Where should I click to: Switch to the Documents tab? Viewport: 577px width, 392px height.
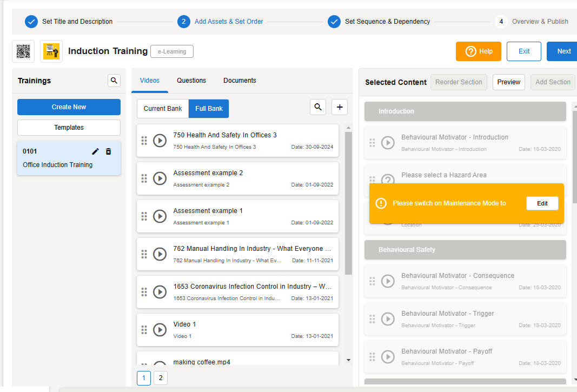pos(240,81)
